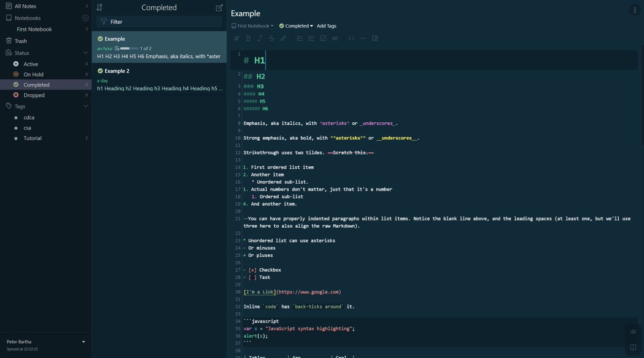The image size is (644, 358).
Task: Click the 'Synced at 22:32:25' status text
Action: click(22, 349)
